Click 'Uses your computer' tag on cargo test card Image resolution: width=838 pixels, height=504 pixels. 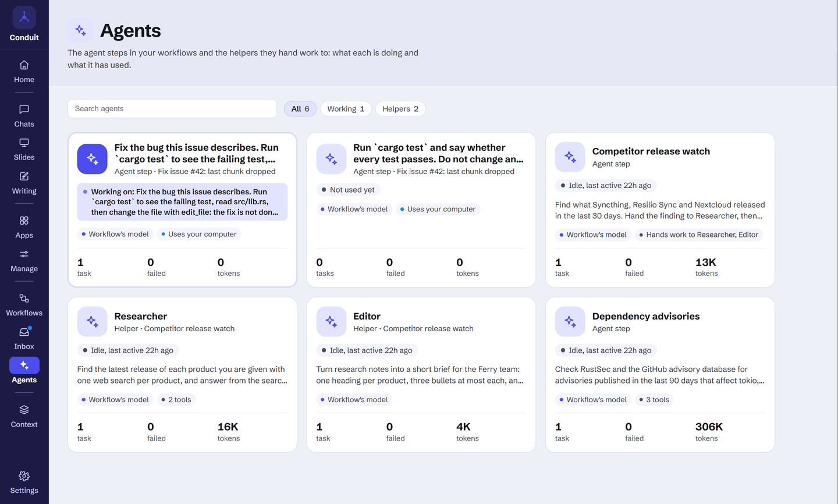click(438, 209)
